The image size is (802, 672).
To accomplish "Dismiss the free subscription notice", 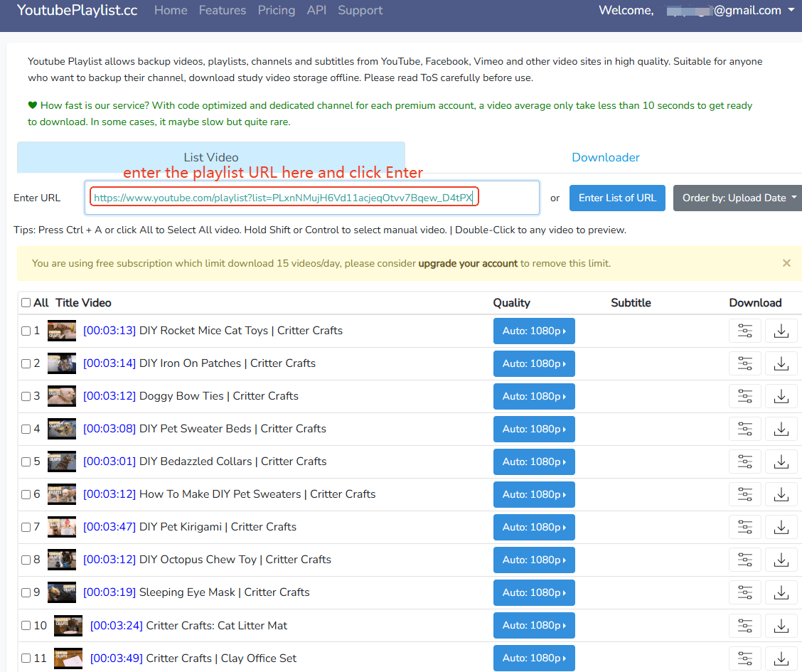I will pyautogui.click(x=786, y=263).
